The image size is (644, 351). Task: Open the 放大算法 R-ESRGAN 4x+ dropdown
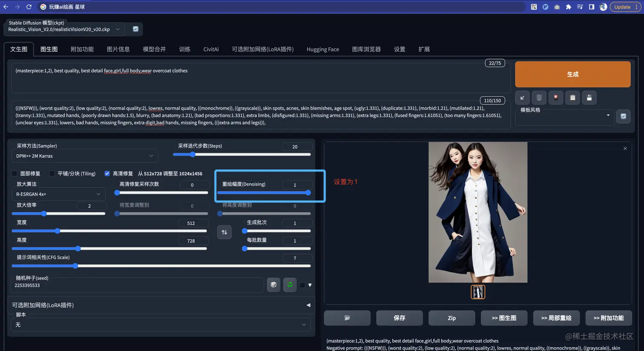pyautogui.click(x=58, y=194)
